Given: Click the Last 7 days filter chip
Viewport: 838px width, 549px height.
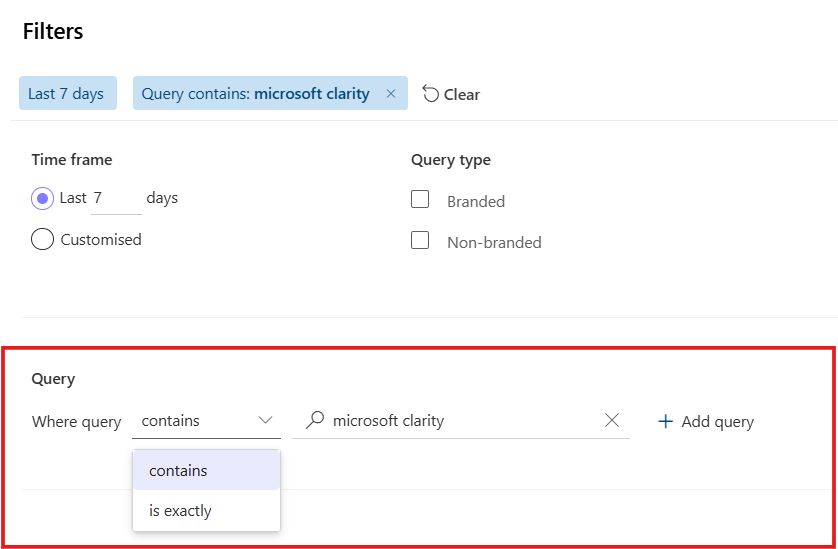Looking at the screenshot, I should click(68, 93).
